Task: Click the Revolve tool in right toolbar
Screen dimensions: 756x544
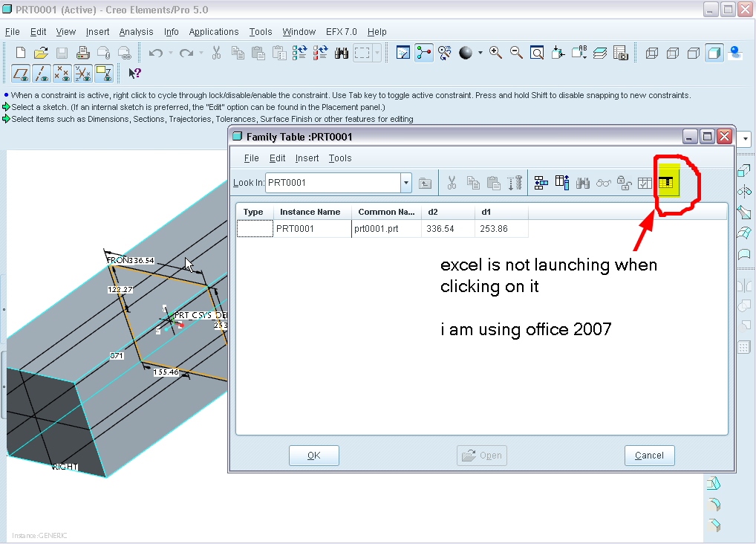Action: (x=744, y=191)
